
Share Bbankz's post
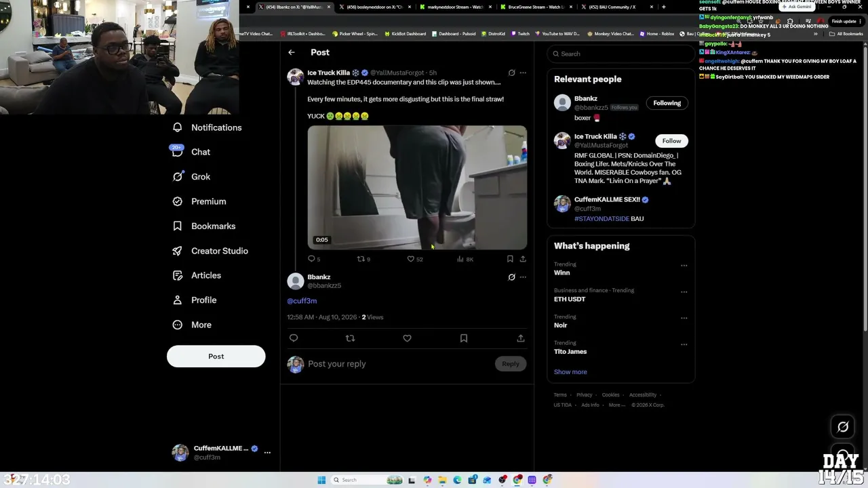(521, 338)
